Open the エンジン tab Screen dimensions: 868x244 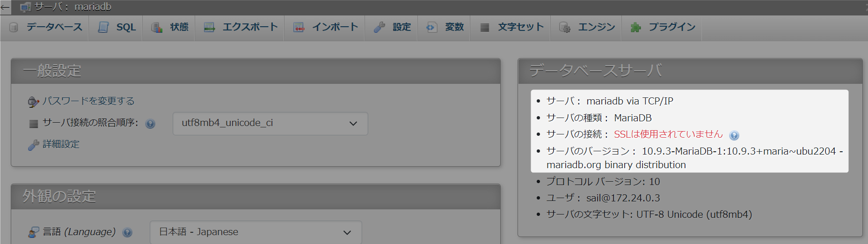[x=586, y=28]
